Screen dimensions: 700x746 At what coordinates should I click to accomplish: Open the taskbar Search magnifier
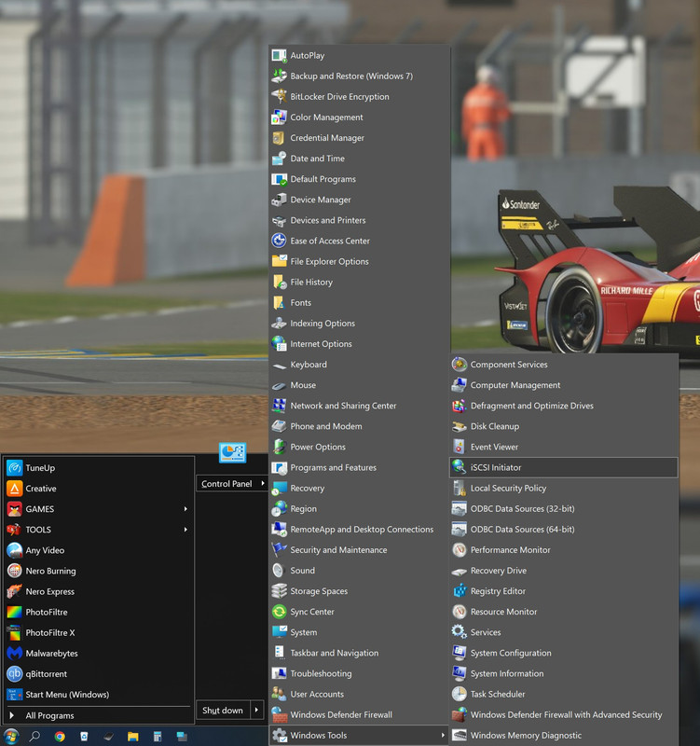(34, 737)
